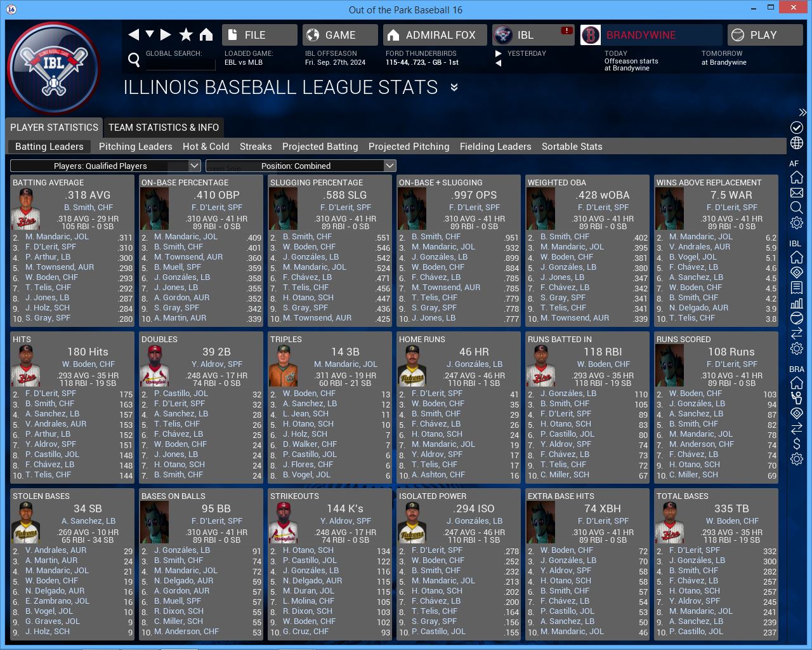Open the AF mail envelope icon
Screen dimensions: 812x650
point(797,192)
